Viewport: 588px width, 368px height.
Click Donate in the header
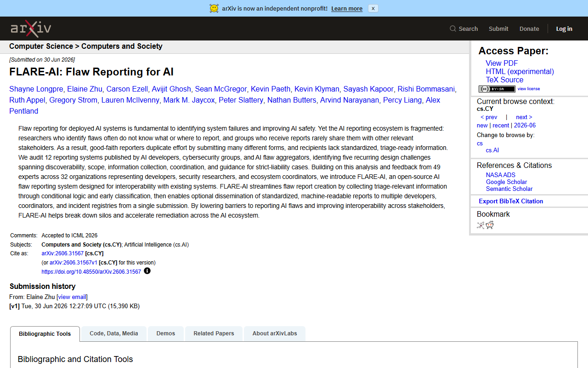tap(529, 29)
